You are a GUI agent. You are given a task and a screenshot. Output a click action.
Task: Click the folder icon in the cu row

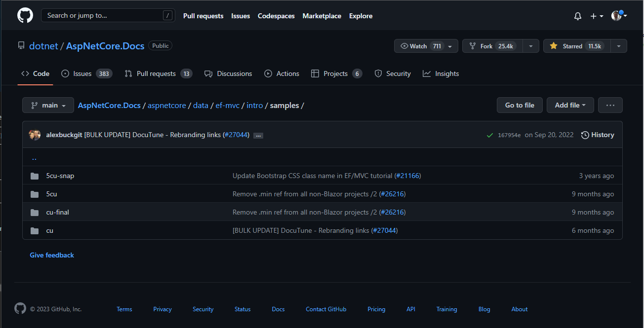point(35,231)
